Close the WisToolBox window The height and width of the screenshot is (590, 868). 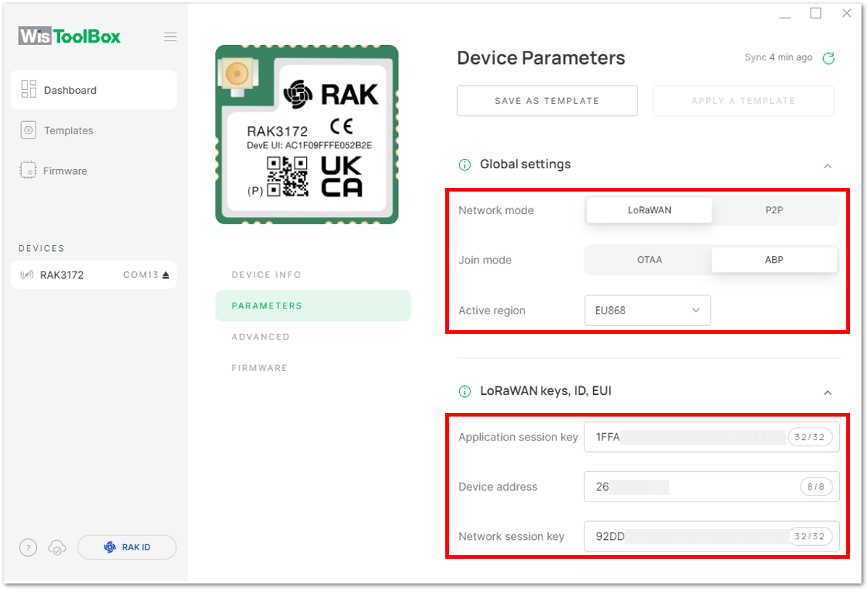(x=847, y=13)
